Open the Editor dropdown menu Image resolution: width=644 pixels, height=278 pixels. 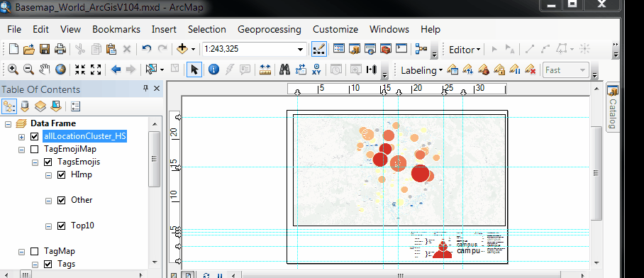(x=465, y=50)
